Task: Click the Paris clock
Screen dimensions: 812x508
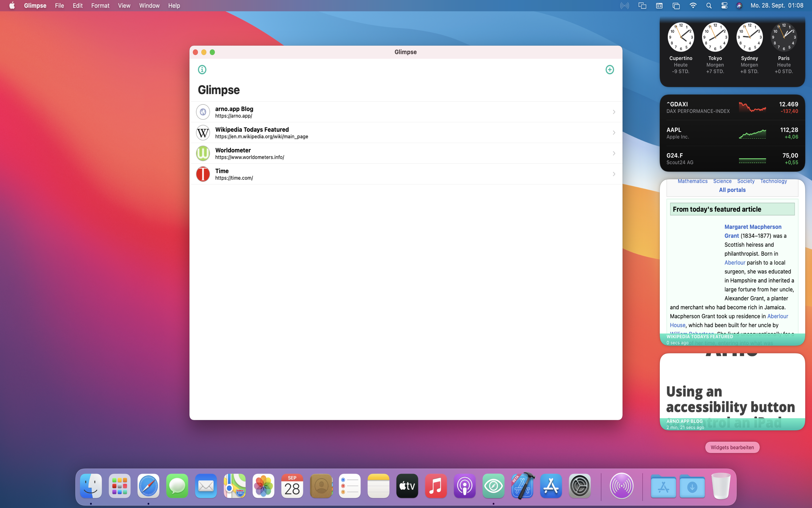Action: (784, 37)
